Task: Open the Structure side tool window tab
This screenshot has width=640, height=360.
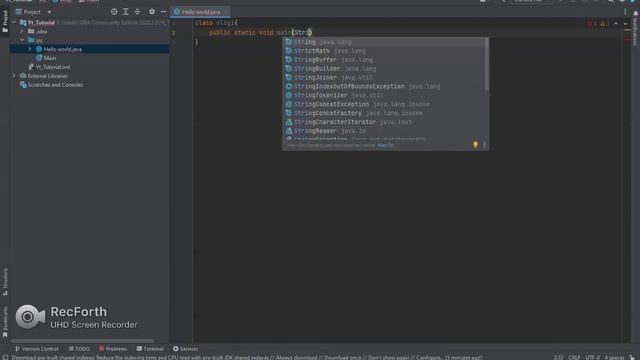Action: click(x=5, y=282)
